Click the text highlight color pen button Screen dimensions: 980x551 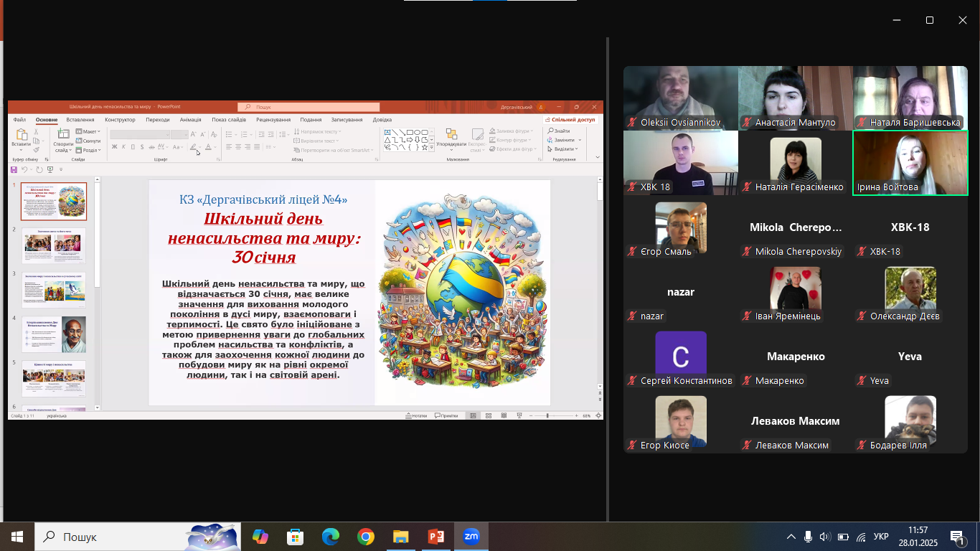194,147
